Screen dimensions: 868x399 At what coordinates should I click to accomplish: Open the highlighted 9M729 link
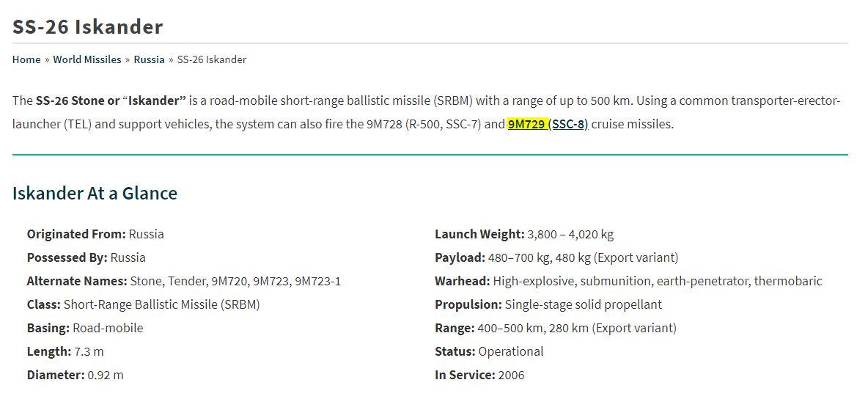coord(526,124)
